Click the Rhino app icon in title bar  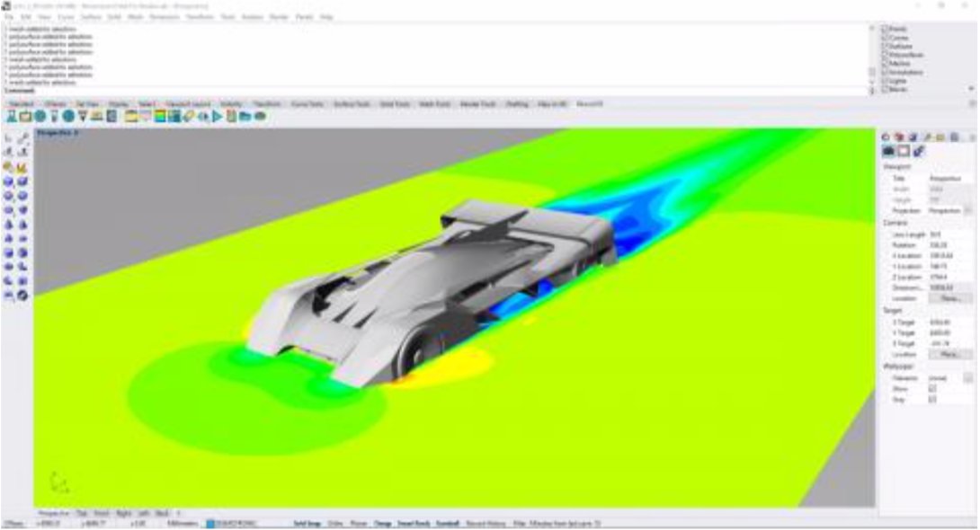point(6,5)
